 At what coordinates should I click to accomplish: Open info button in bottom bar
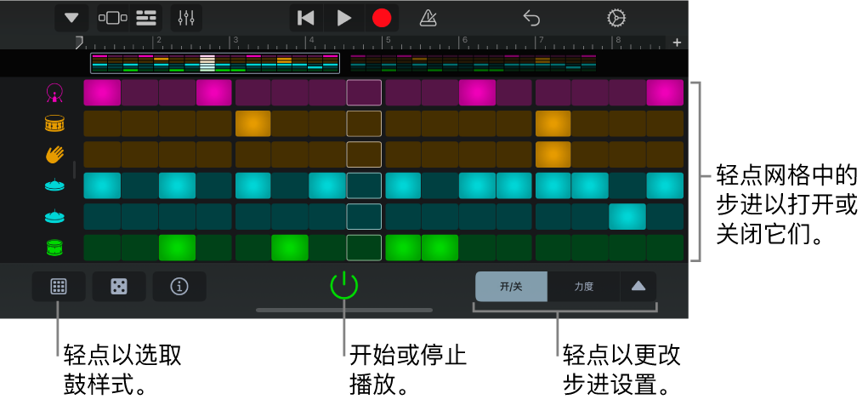pyautogui.click(x=179, y=287)
